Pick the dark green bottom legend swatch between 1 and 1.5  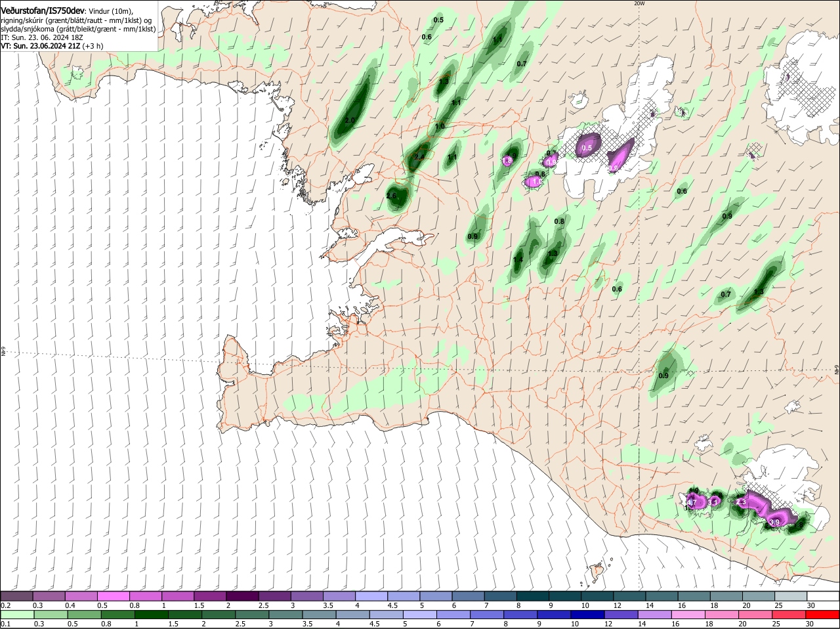(x=152, y=615)
